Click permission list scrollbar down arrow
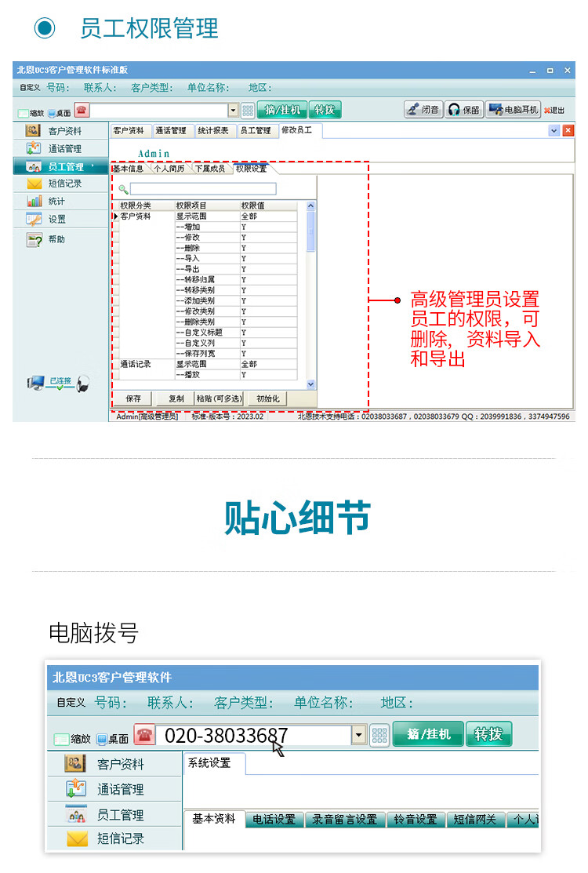 (x=311, y=384)
